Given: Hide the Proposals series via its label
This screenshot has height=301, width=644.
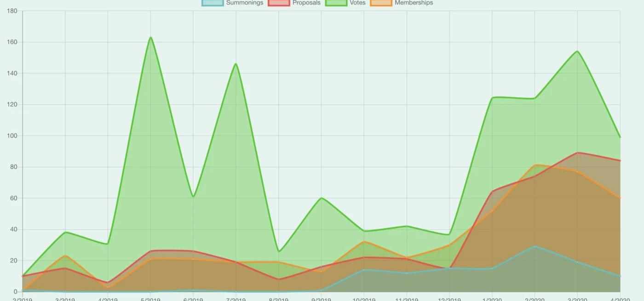Looking at the screenshot, I should [x=306, y=3].
